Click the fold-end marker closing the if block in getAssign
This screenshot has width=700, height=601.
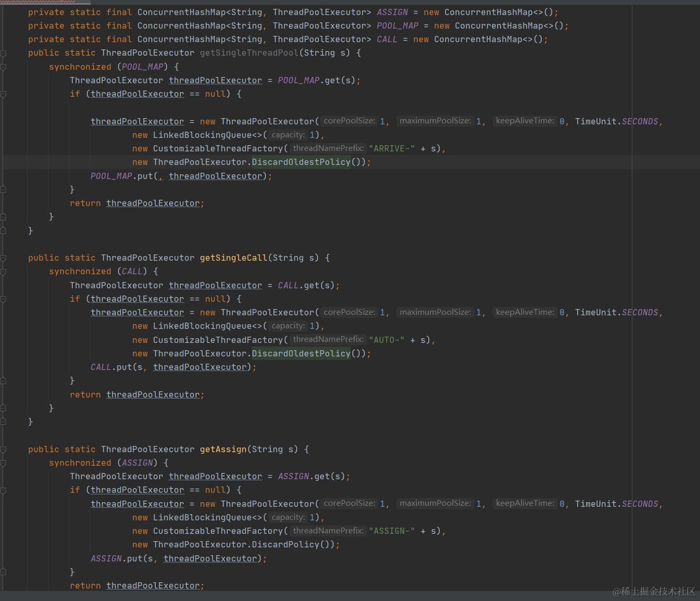[3, 572]
